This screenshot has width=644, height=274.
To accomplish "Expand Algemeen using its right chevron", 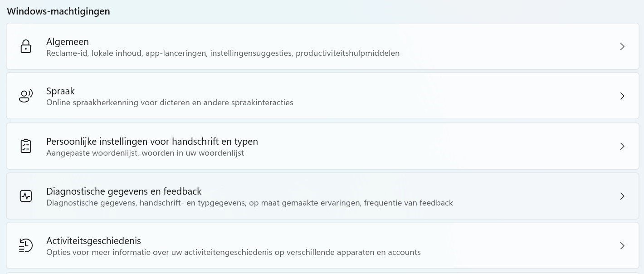I will (622, 47).
